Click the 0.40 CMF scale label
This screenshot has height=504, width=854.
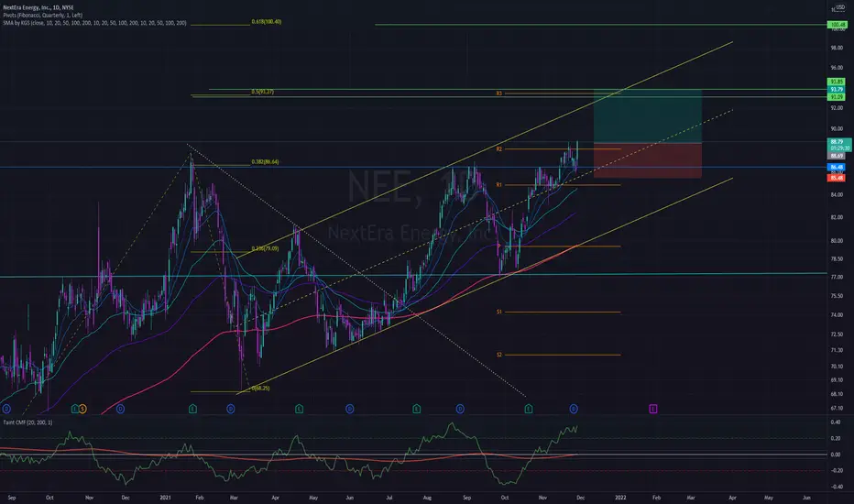click(x=835, y=422)
